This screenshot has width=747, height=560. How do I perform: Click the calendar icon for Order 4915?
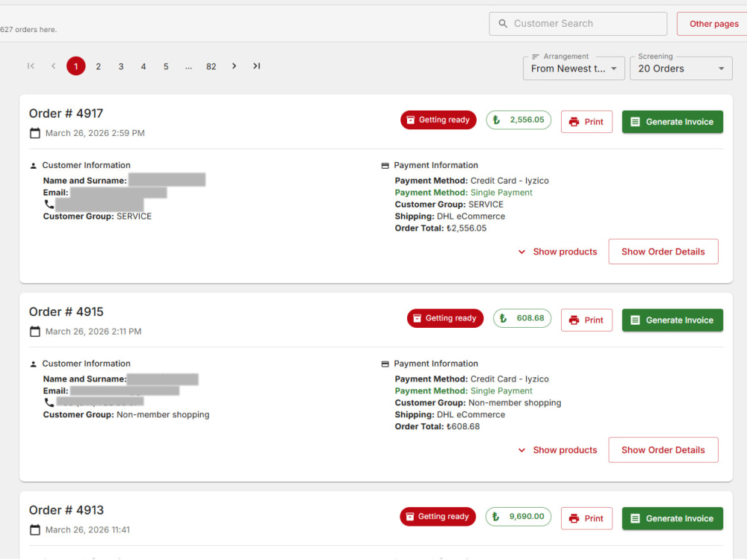tap(35, 332)
